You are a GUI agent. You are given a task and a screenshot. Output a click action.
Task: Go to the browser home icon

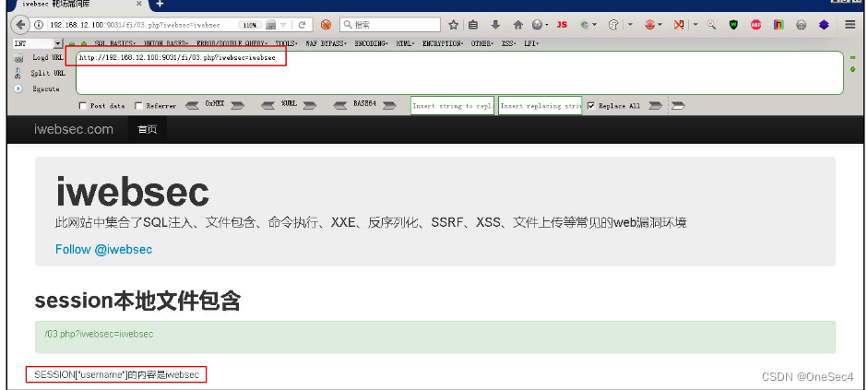coord(518,25)
